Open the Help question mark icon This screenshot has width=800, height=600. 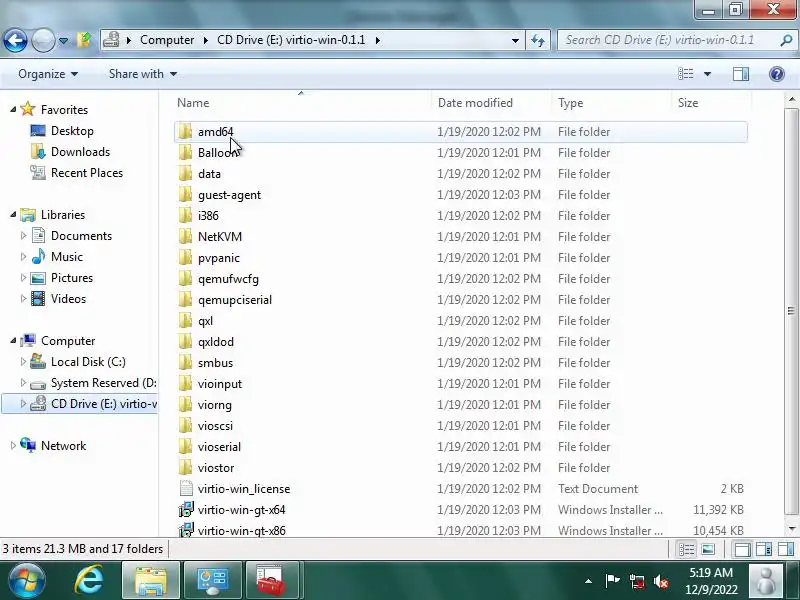point(777,74)
